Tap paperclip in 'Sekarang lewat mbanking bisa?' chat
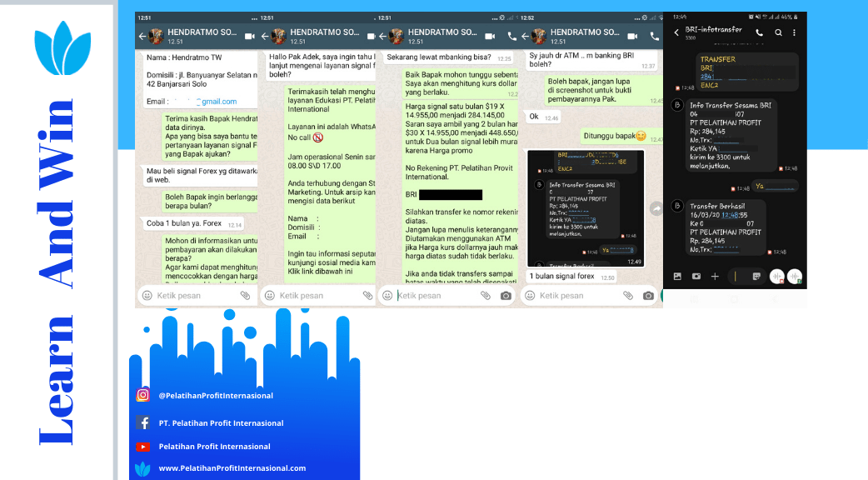This screenshot has width=868, height=480. (486, 296)
